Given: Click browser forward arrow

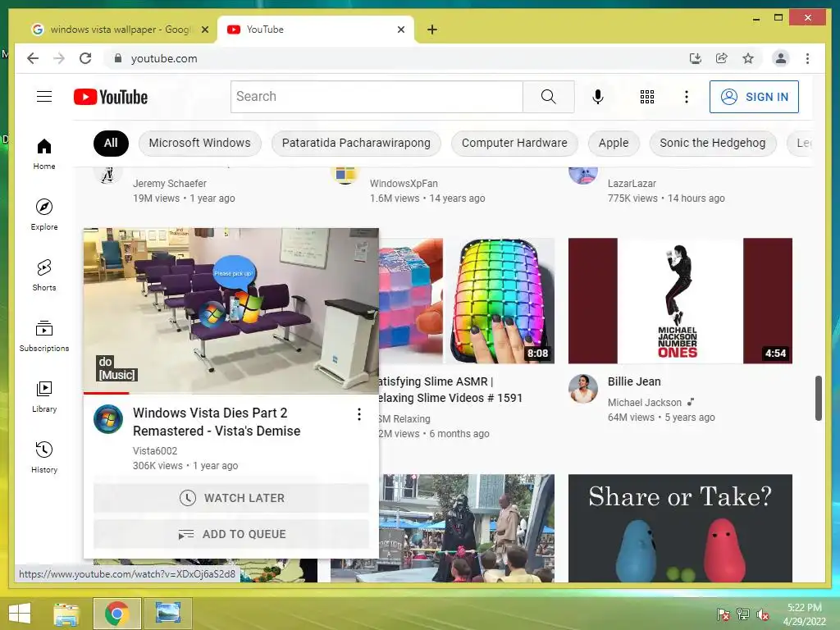Looking at the screenshot, I should tap(59, 58).
